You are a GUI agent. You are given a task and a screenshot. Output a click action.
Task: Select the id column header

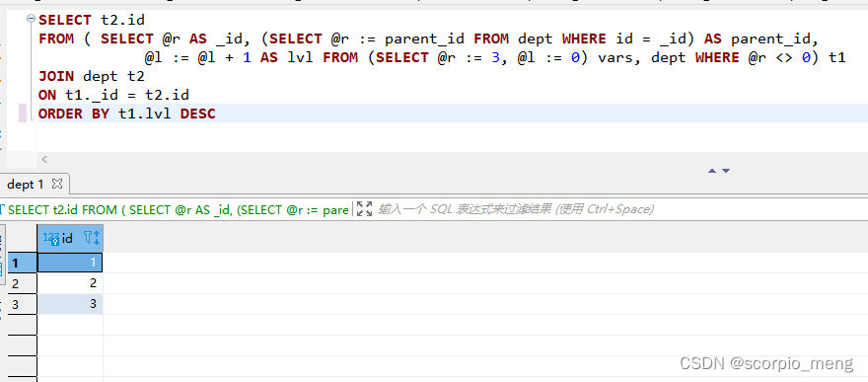pos(70,239)
